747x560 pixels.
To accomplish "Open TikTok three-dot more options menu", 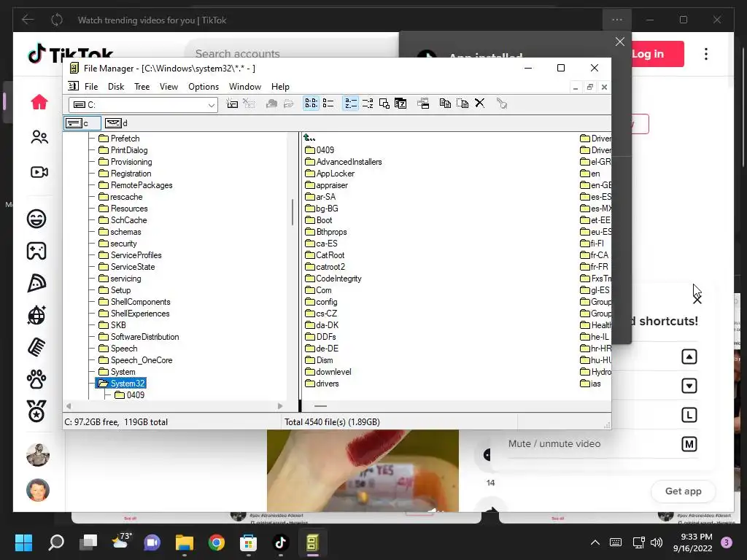I will coord(706,54).
